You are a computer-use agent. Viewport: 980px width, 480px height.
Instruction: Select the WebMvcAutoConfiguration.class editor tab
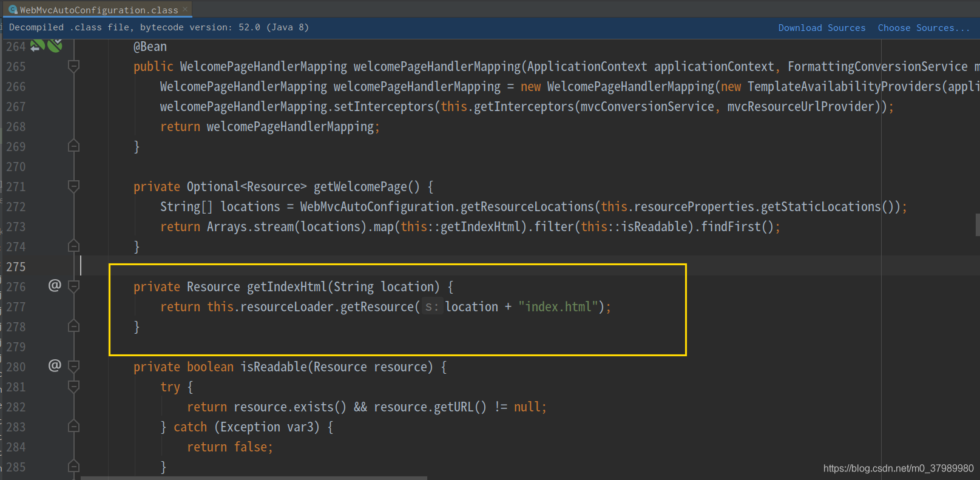[99, 9]
